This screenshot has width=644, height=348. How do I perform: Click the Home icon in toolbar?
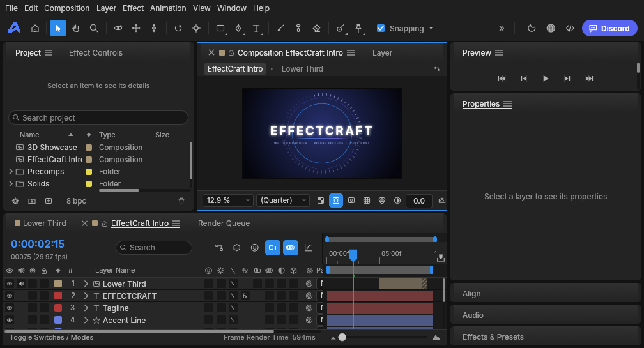tap(35, 28)
